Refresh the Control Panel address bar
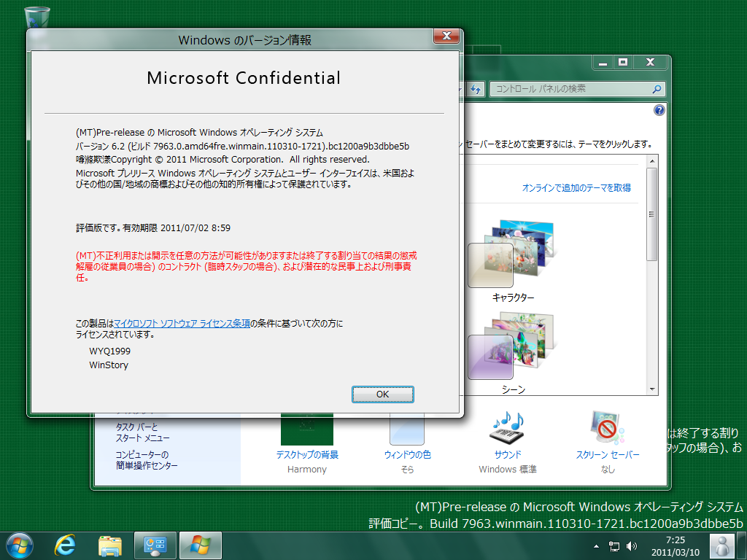 [476, 88]
